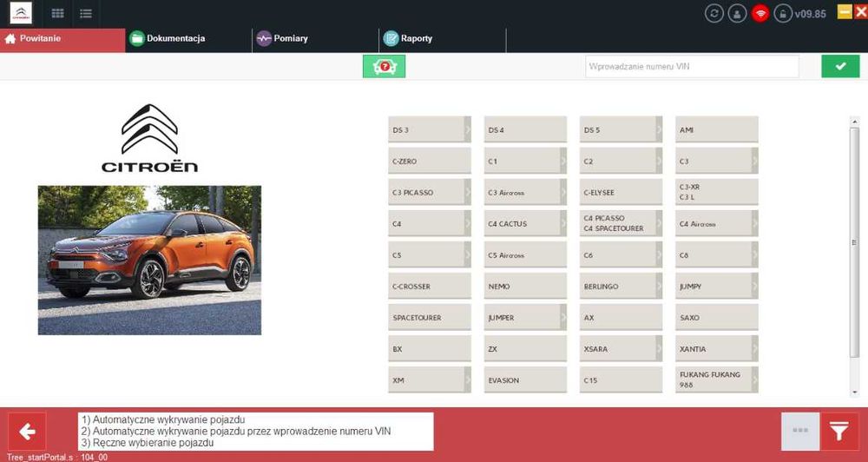
Task: Select the C-ZERO model
Action: (x=430, y=162)
